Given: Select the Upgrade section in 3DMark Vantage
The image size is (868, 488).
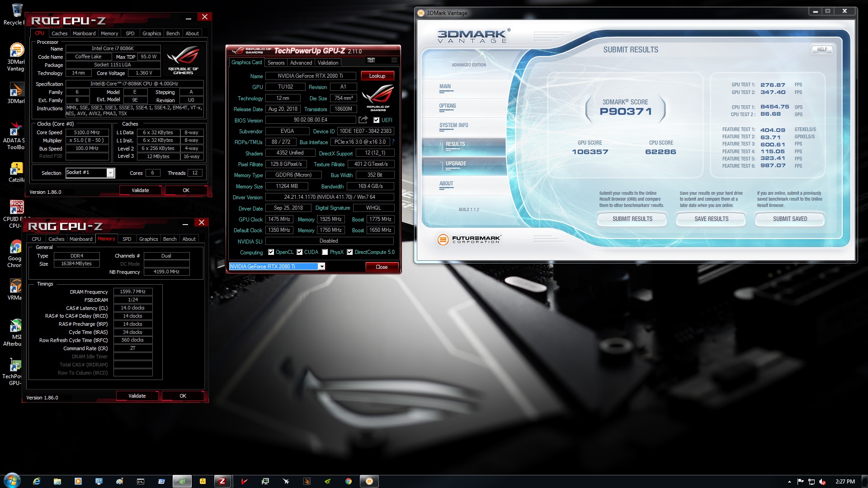Looking at the screenshot, I should pos(464,165).
